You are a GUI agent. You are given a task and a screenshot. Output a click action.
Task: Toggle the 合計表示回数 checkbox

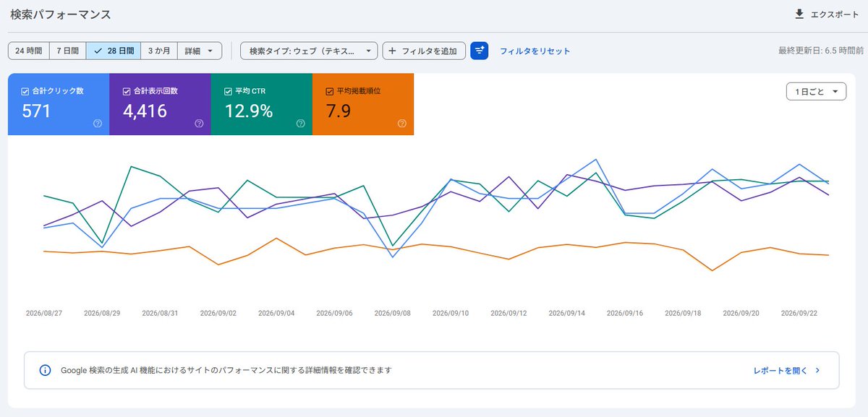pyautogui.click(x=127, y=92)
